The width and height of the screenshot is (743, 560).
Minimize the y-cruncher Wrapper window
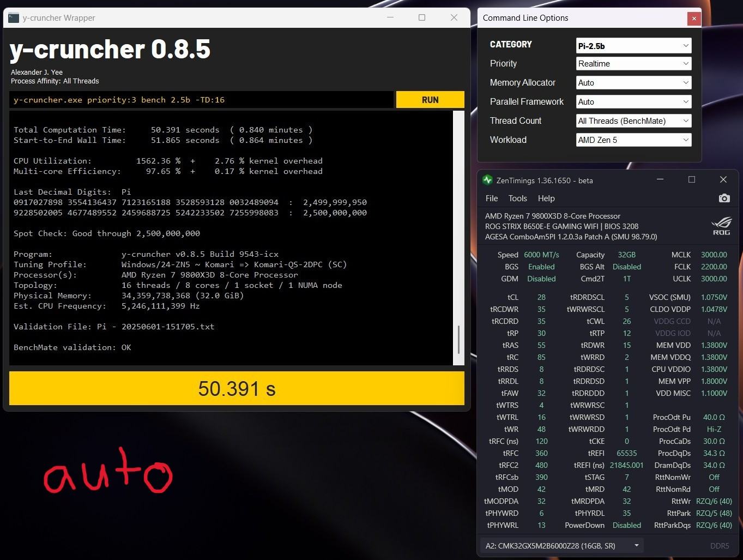click(x=390, y=17)
